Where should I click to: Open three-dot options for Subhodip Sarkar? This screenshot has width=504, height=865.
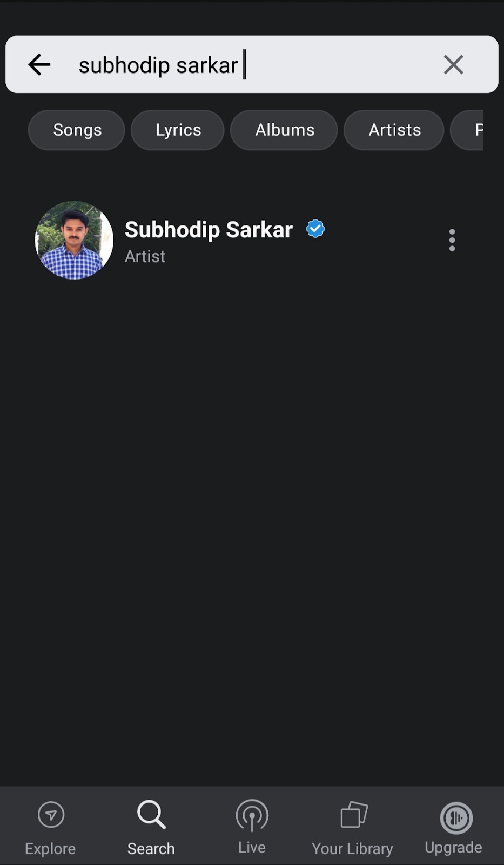click(452, 240)
